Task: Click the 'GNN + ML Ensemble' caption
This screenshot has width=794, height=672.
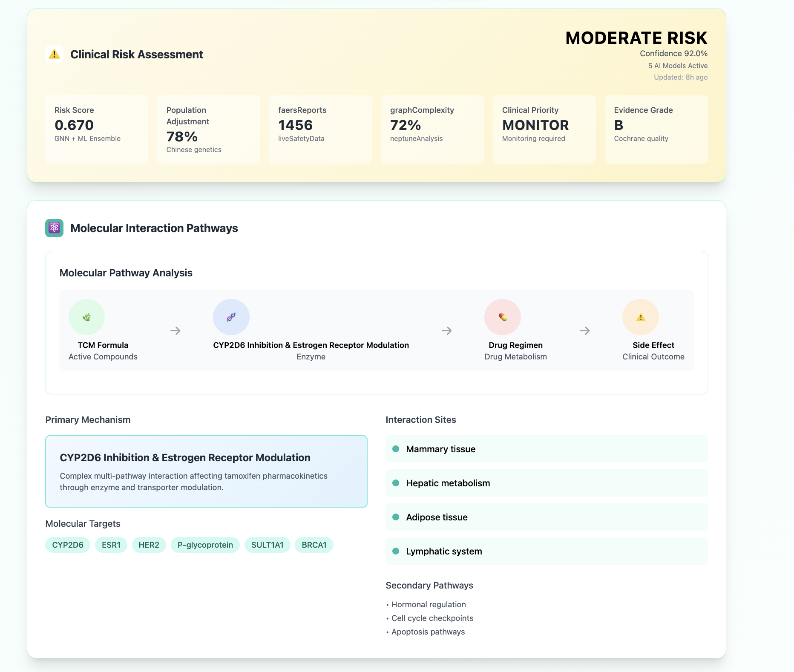Action: pos(88,138)
